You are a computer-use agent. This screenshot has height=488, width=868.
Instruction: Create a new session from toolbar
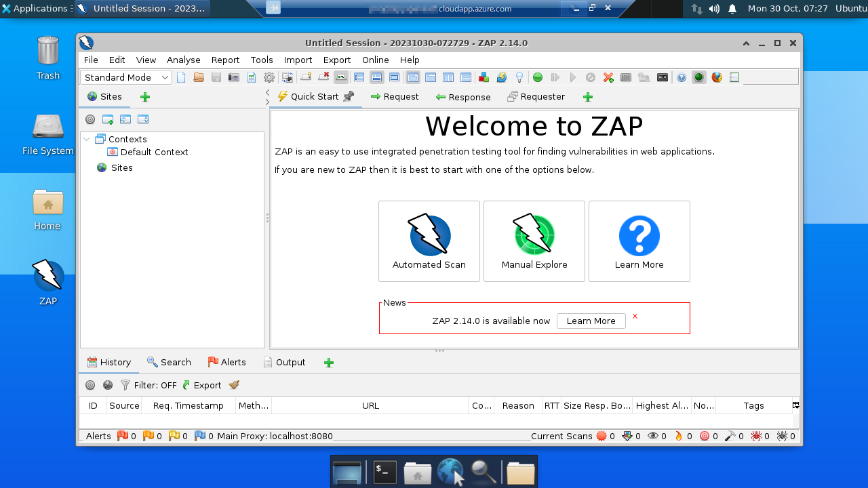pyautogui.click(x=181, y=77)
